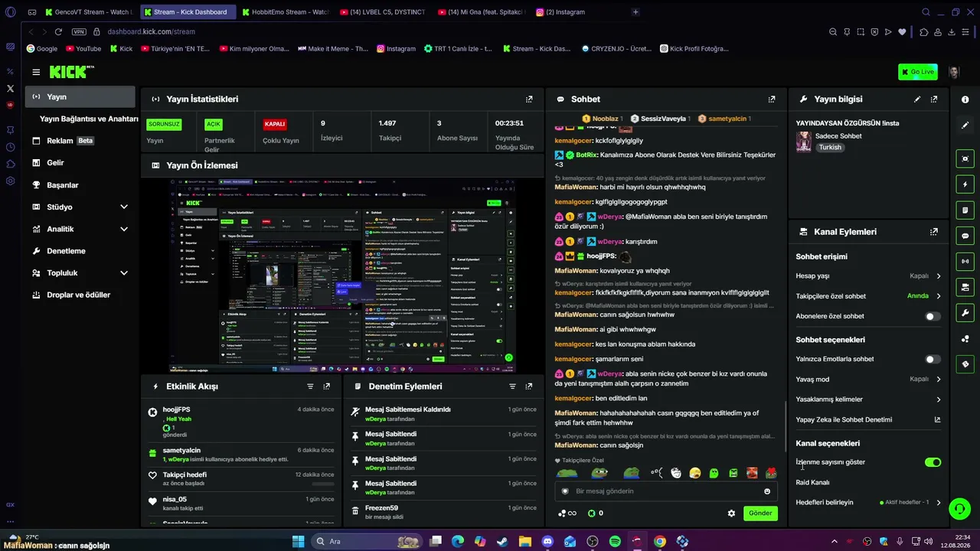Disable İzlenme sayısını göster switch
Screen dimensions: 980x551
click(x=933, y=462)
